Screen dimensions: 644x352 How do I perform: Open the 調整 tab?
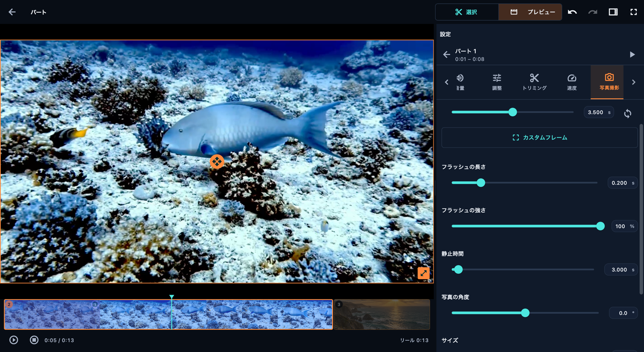click(497, 82)
